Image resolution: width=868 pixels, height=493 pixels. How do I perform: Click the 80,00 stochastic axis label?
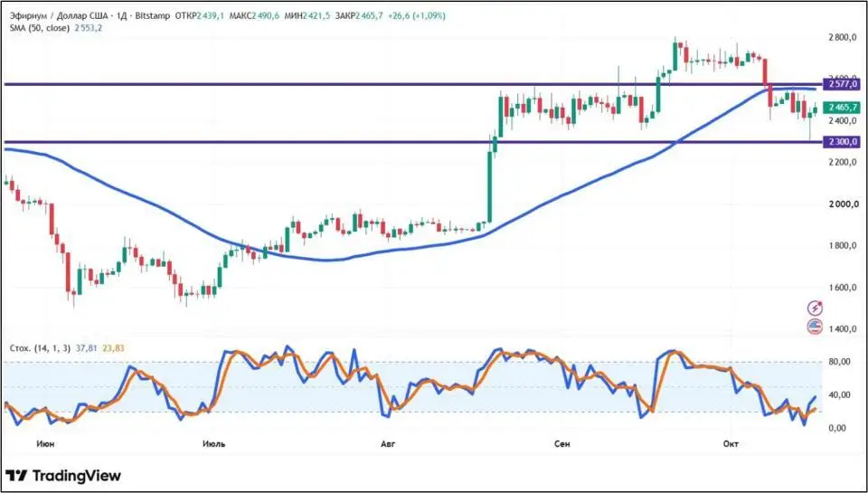(x=840, y=362)
